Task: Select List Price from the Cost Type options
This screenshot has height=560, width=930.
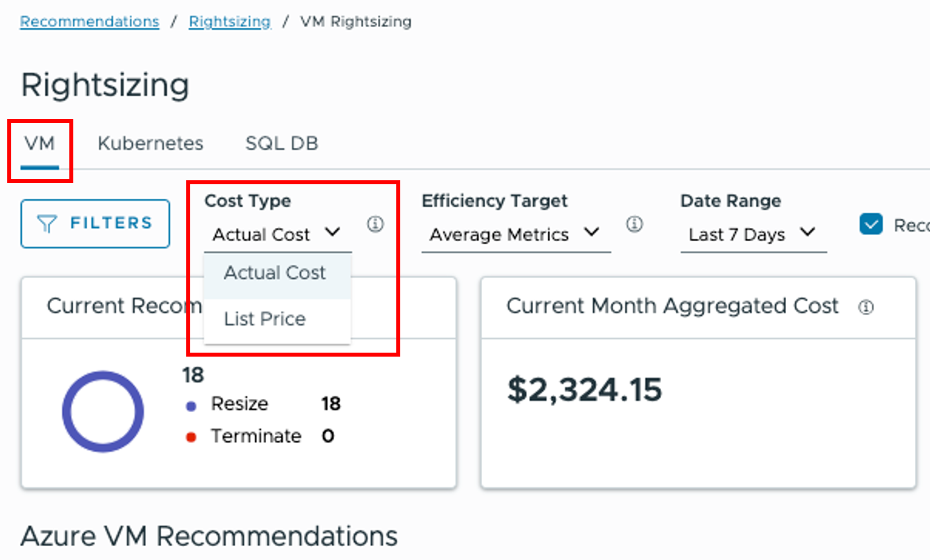Action: pyautogui.click(x=264, y=318)
